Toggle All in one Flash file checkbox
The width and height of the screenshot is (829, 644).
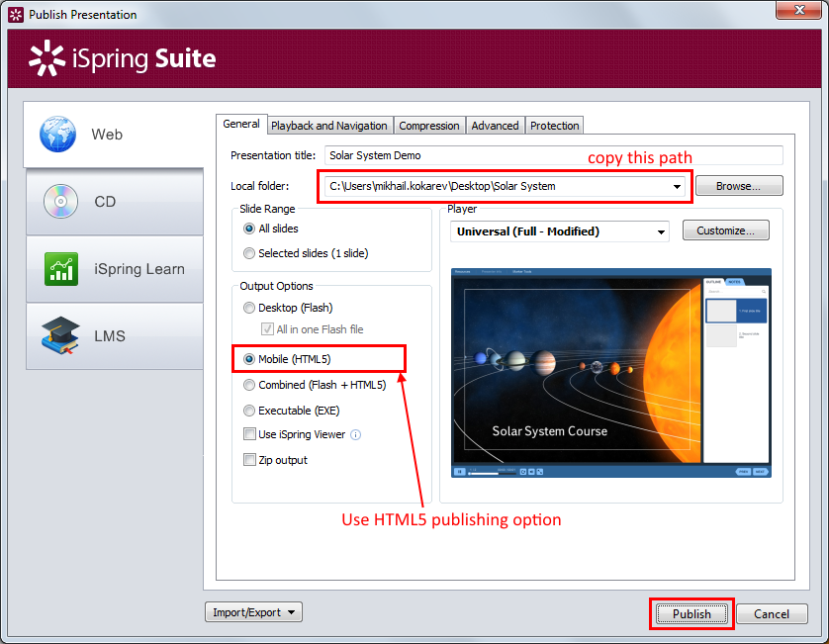click(x=267, y=328)
